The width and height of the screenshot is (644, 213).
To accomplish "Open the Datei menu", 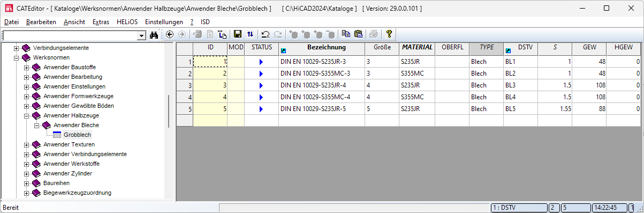I will pyautogui.click(x=11, y=22).
